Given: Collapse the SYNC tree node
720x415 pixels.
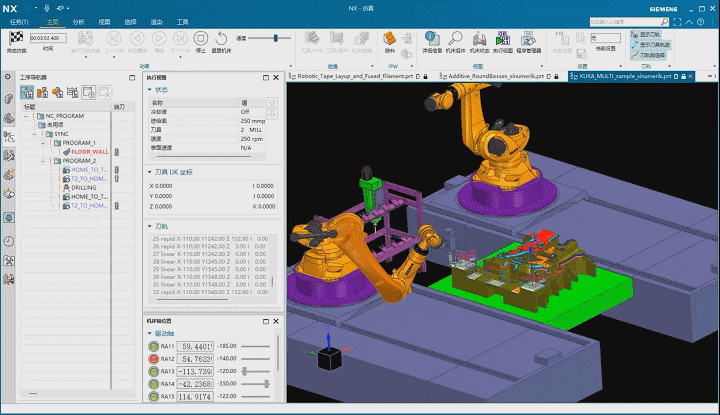Looking at the screenshot, I should tap(34, 134).
